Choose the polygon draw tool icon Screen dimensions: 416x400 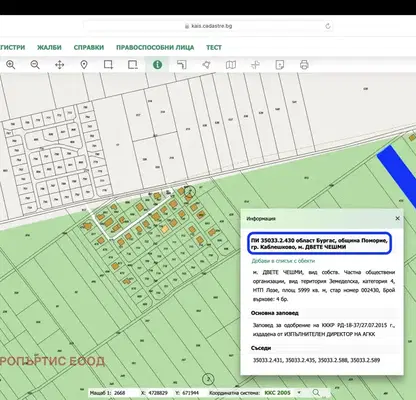[206, 65]
